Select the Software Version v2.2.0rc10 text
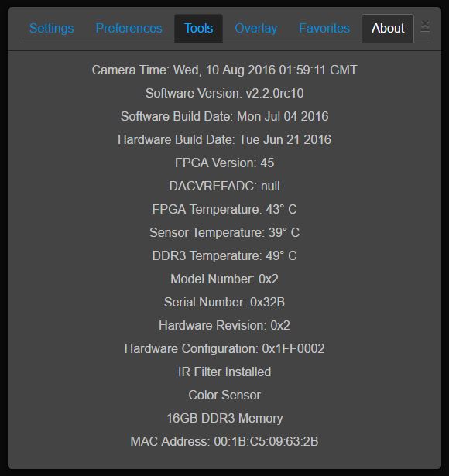 pyautogui.click(x=224, y=93)
